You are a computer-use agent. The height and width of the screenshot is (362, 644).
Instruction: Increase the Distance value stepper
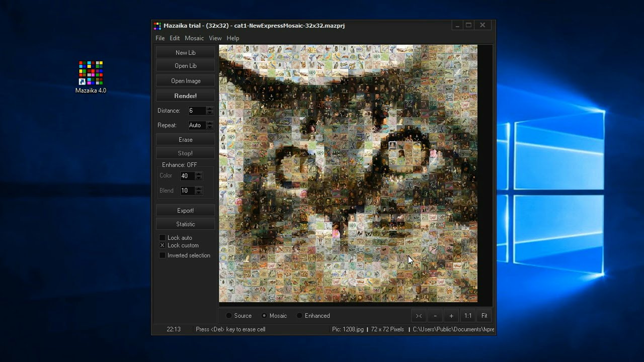pyautogui.click(x=210, y=109)
